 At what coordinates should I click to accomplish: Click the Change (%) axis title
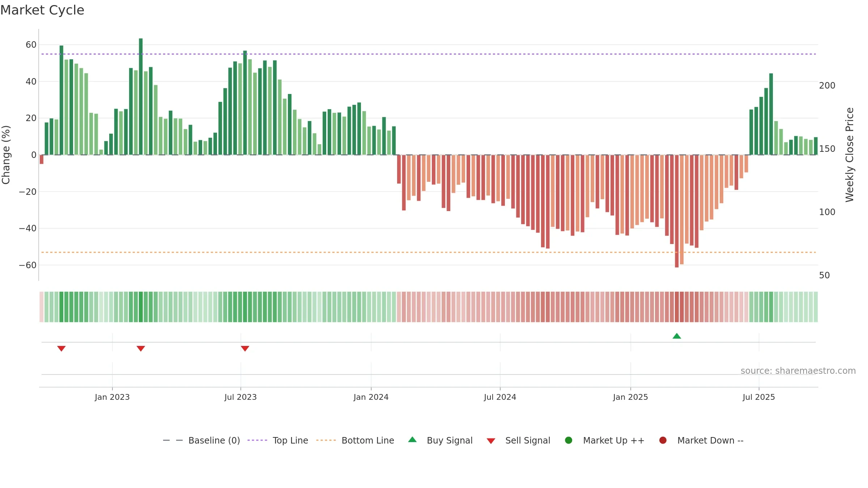click(6, 155)
